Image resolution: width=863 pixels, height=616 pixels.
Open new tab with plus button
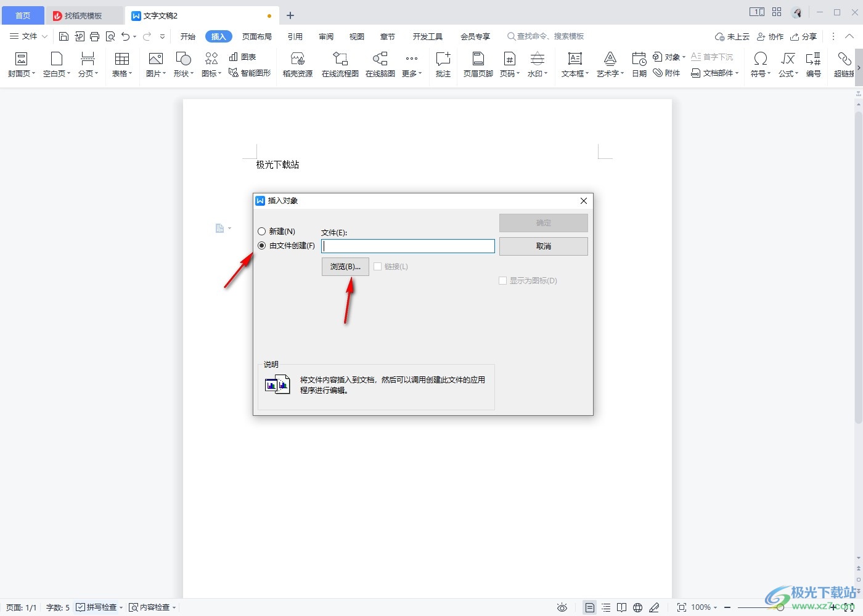(x=290, y=15)
